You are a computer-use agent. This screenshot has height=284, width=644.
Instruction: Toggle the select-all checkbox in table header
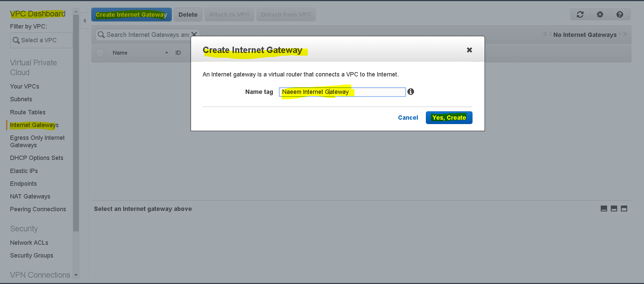click(100, 53)
